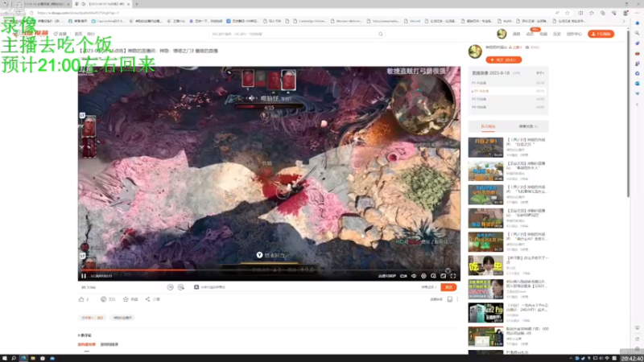This screenshot has width=644, height=362.
Task: Share the video via share icon
Action: [x=147, y=299]
